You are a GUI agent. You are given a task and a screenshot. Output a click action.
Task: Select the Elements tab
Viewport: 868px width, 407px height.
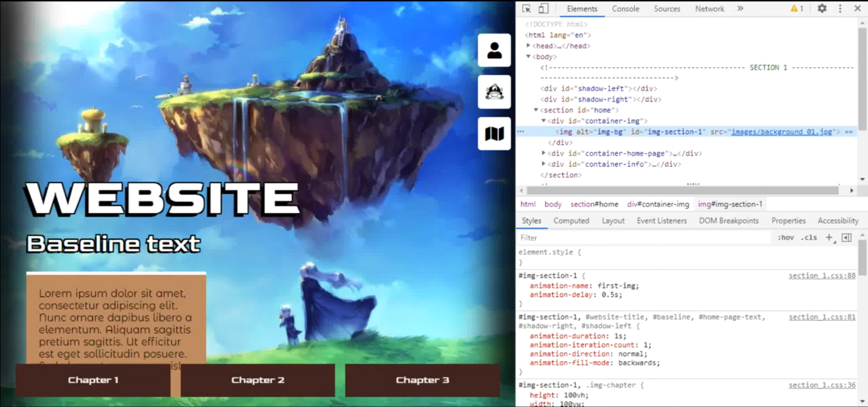(x=582, y=9)
